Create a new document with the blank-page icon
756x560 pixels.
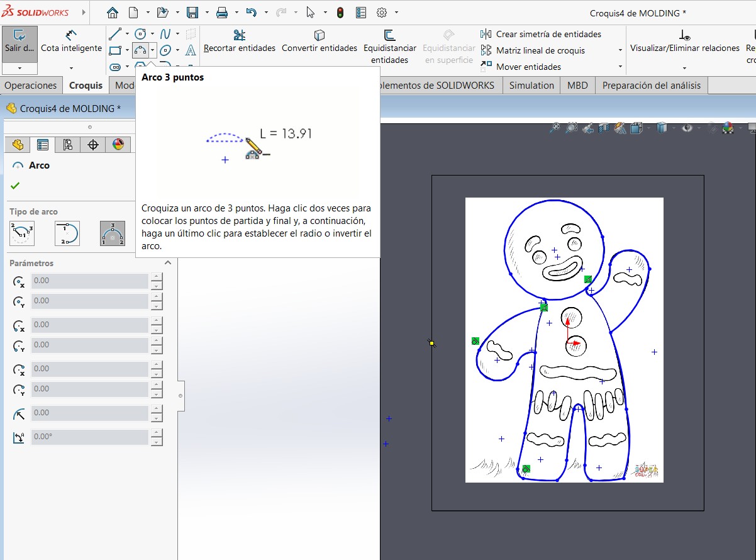(133, 13)
